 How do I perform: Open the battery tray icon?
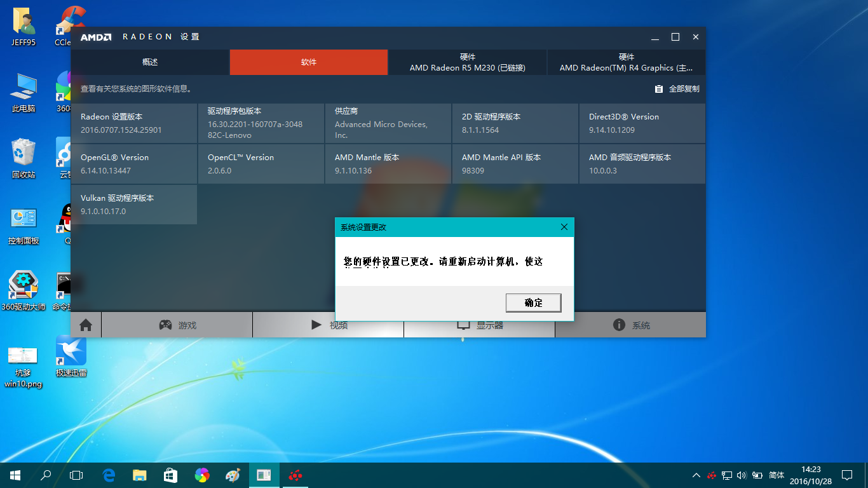click(x=757, y=475)
